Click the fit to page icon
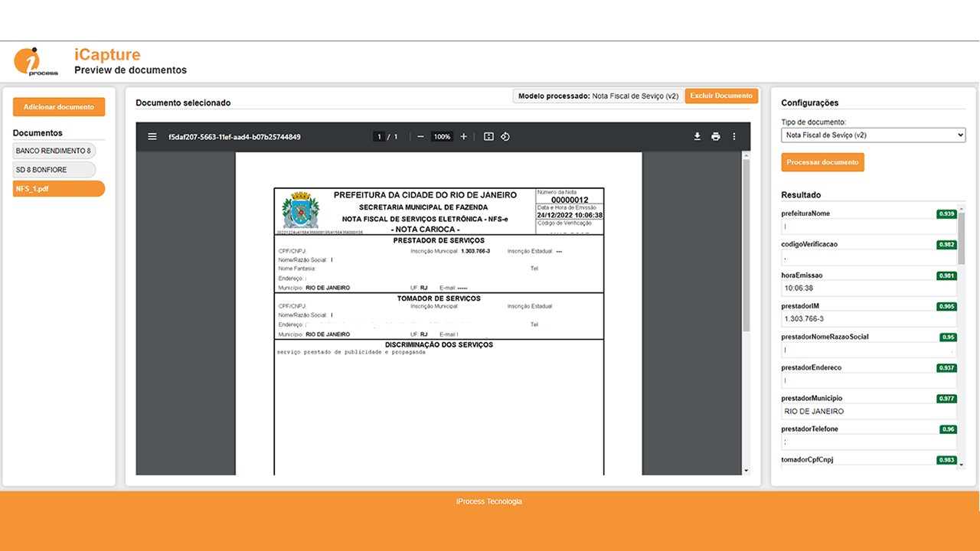Viewport: 980px width, 551px height. click(x=488, y=137)
